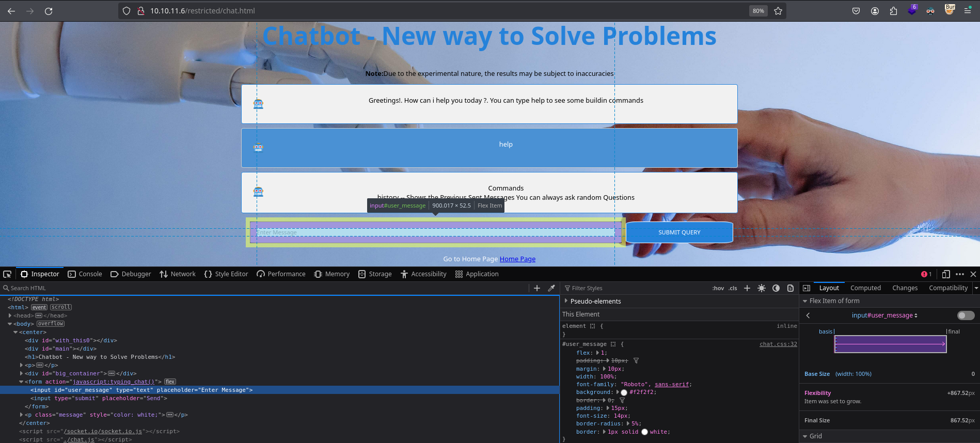
Task: Toggle dark color scheme simulation
Action: pyautogui.click(x=776, y=288)
